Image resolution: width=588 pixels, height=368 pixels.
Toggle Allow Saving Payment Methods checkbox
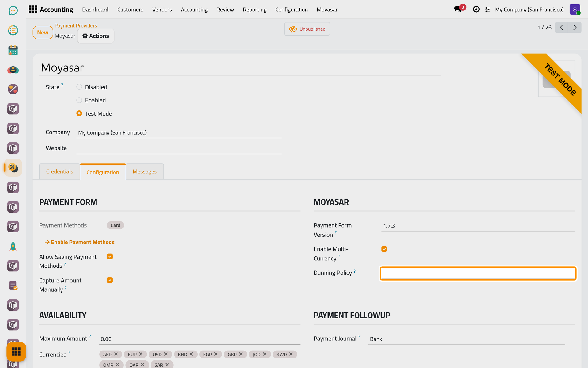(110, 256)
